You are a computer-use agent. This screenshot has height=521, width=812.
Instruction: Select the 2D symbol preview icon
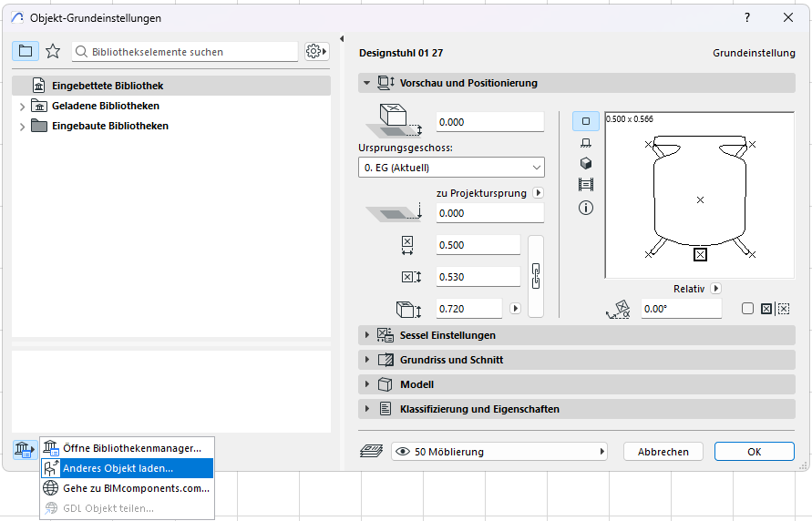click(585, 120)
